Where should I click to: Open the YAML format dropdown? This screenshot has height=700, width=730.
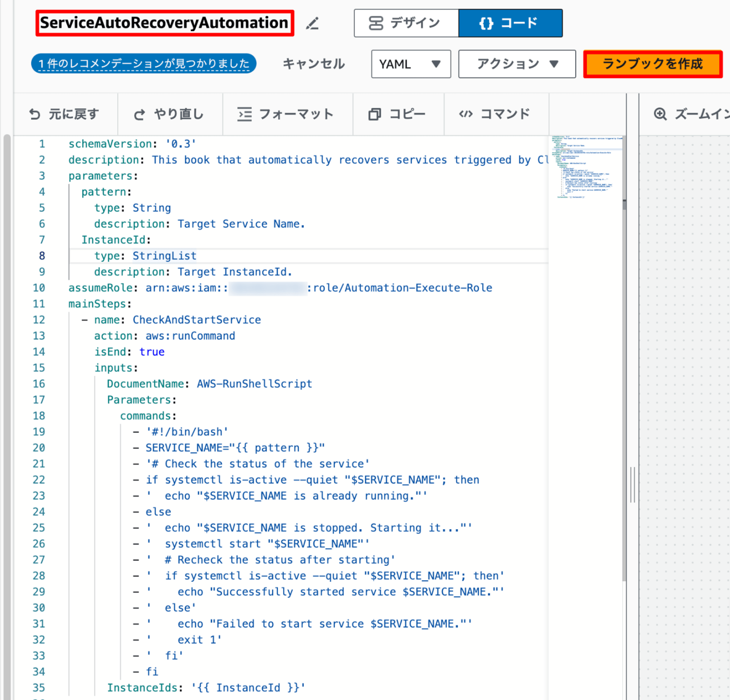tap(411, 64)
